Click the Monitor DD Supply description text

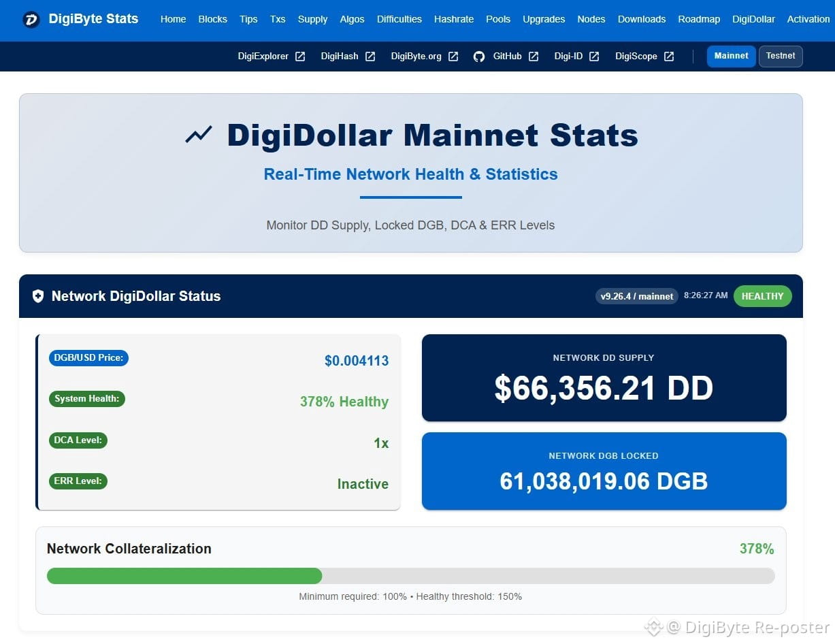410,225
